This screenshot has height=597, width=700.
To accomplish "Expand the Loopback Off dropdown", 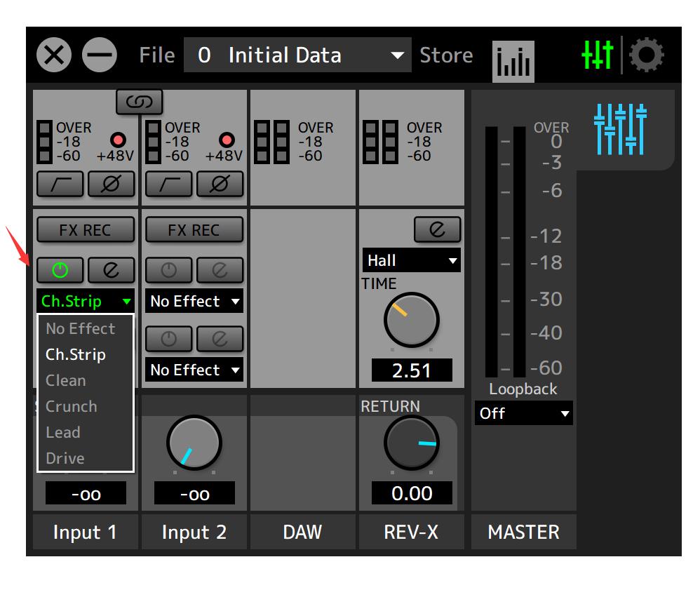I will 523,413.
